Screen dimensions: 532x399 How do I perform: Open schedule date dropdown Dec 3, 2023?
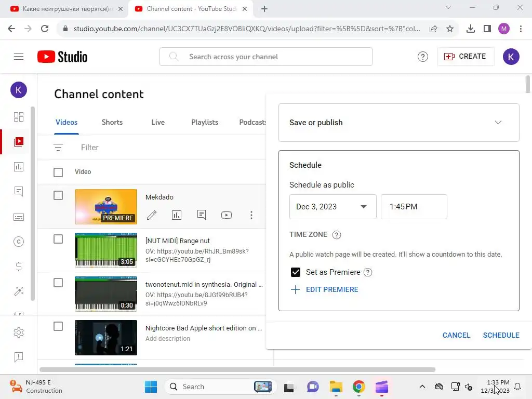coord(332,207)
